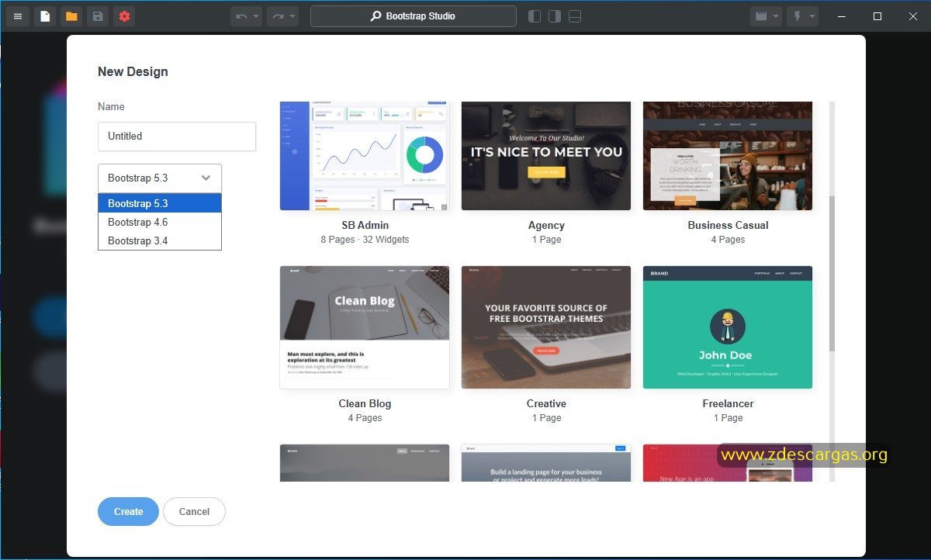Screen dimensions: 931x560
Task: Click the Preview clapperboard icon
Action: [761, 16]
